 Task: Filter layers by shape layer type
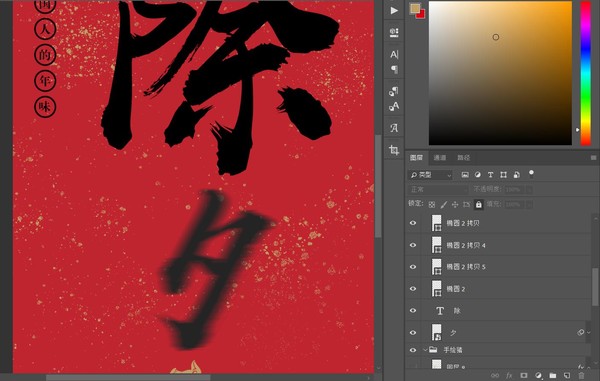[504, 175]
